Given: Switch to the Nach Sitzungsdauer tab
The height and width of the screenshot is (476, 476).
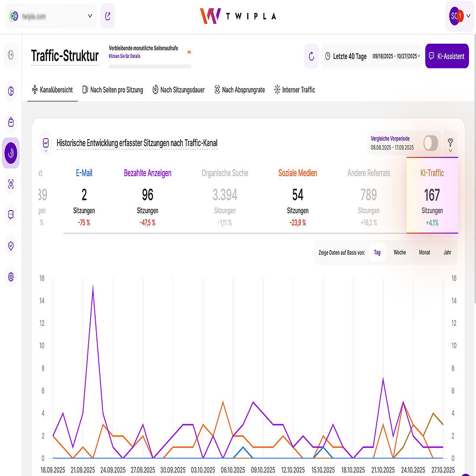Looking at the screenshot, I should [178, 90].
